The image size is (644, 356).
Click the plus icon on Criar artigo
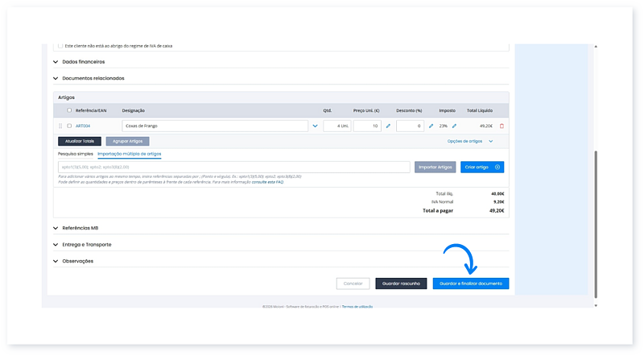pyautogui.click(x=497, y=167)
